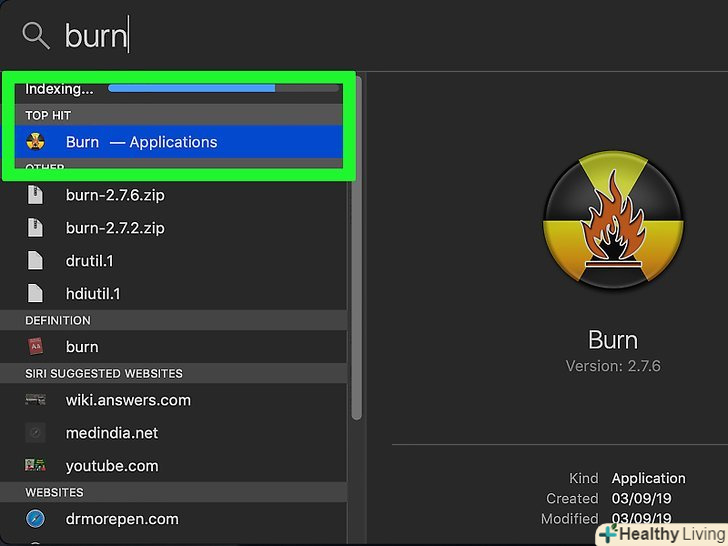Image resolution: width=728 pixels, height=546 pixels.
Task: Click the document icon beside hdiutil.1
Action: pos(35,294)
